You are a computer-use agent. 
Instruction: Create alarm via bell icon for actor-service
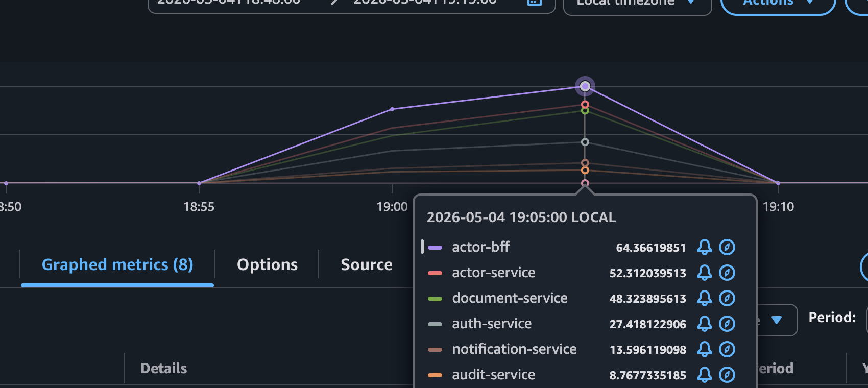pos(705,273)
